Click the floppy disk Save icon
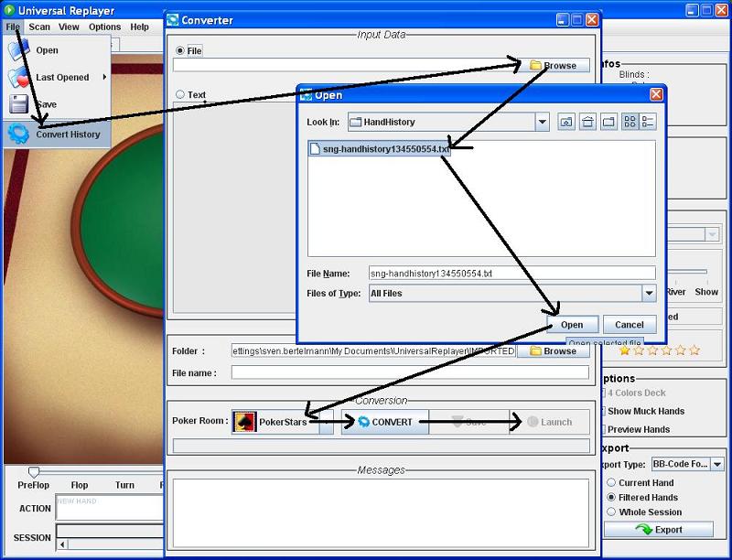The height and width of the screenshot is (560, 732). (18, 104)
